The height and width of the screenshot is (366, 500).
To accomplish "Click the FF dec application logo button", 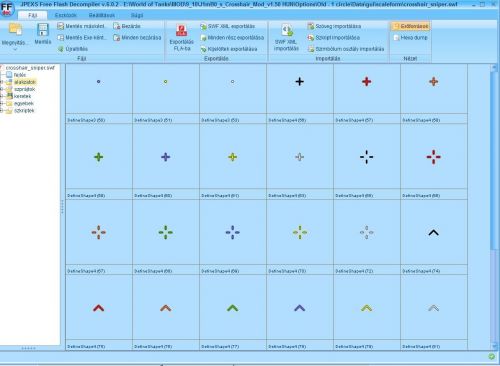I will coord(7,8).
